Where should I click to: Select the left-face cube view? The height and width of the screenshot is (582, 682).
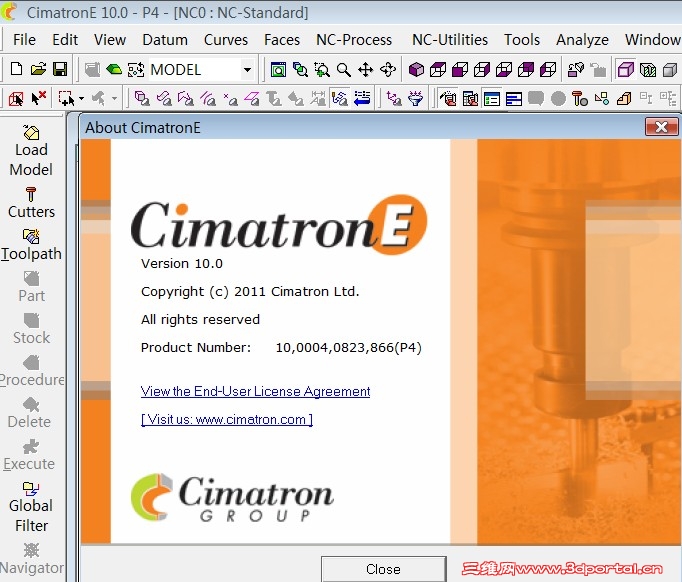[x=548, y=70]
